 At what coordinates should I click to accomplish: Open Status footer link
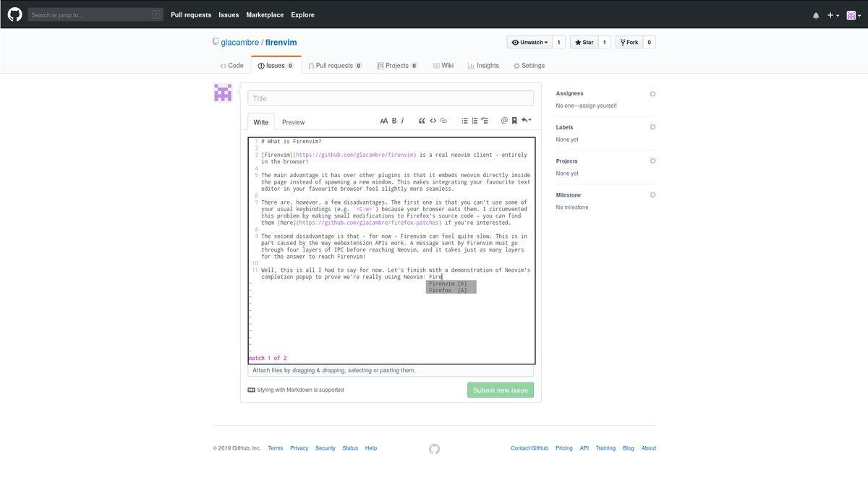pos(350,448)
